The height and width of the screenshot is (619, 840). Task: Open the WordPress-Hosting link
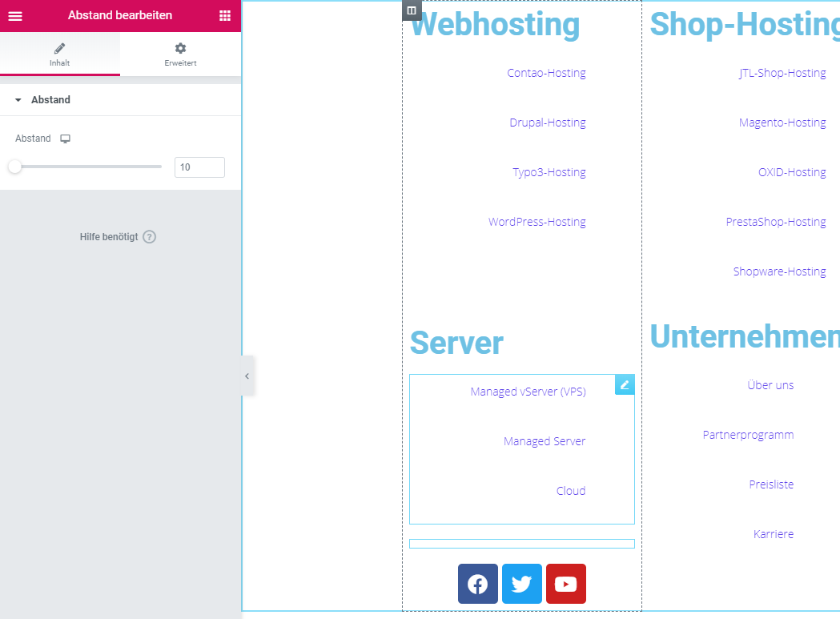537,222
